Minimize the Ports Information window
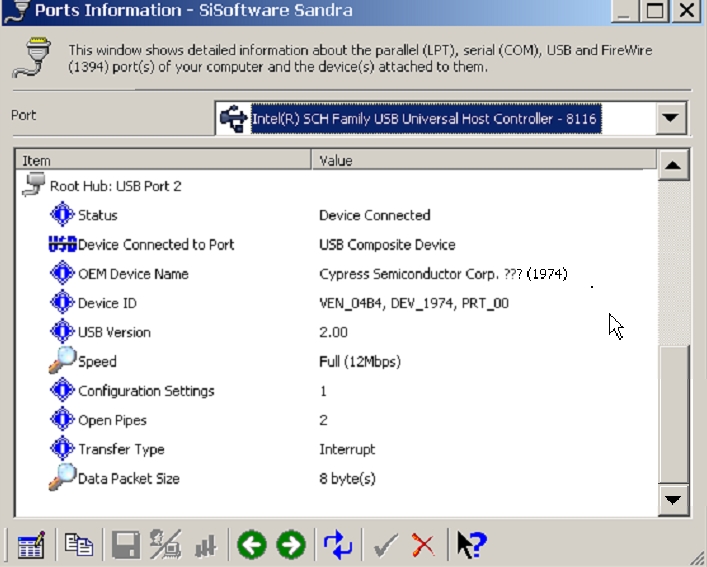The width and height of the screenshot is (707, 567). click(624, 10)
